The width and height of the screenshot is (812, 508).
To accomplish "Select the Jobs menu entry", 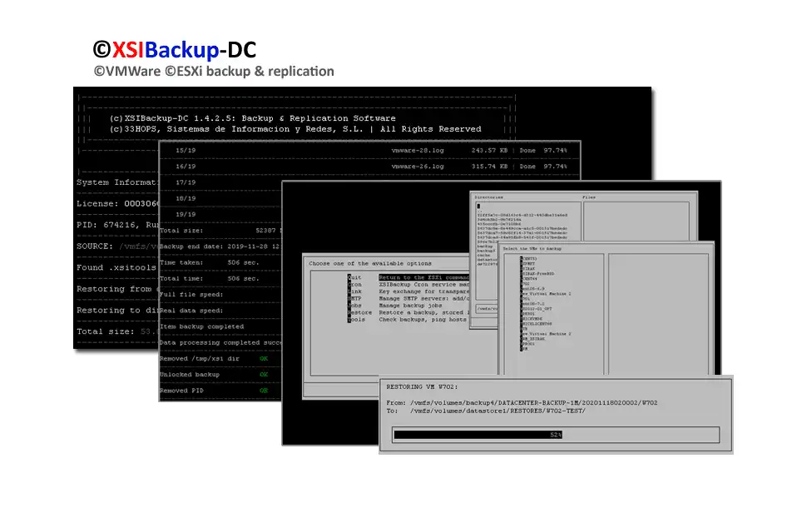I will (354, 306).
